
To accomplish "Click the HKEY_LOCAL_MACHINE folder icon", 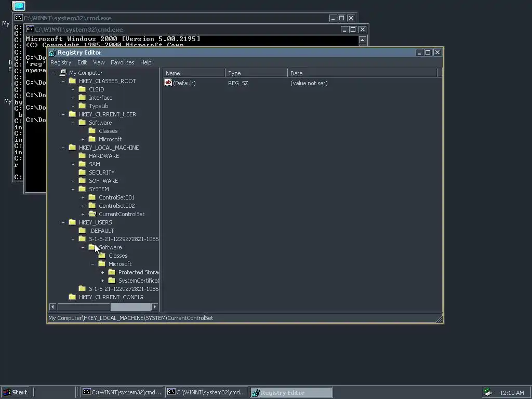I will pyautogui.click(x=72, y=147).
